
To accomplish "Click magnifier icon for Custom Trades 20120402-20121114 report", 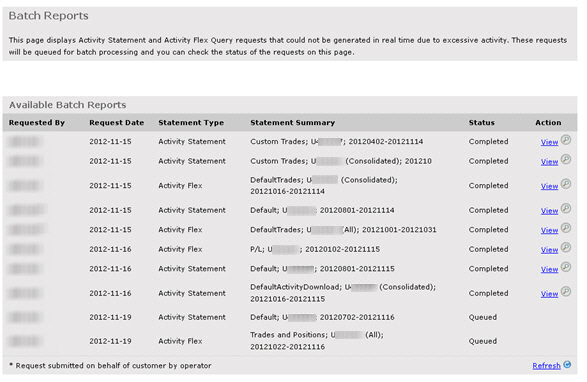I will pyautogui.click(x=566, y=140).
